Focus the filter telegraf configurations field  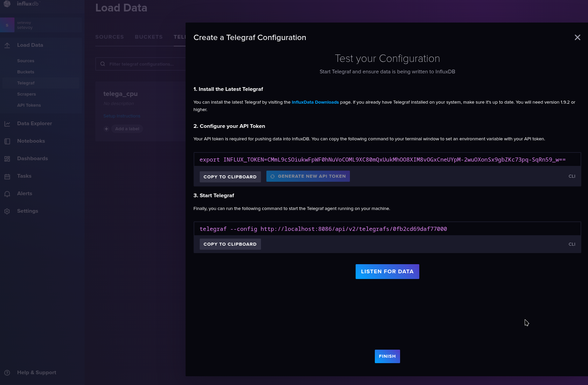(x=145, y=64)
